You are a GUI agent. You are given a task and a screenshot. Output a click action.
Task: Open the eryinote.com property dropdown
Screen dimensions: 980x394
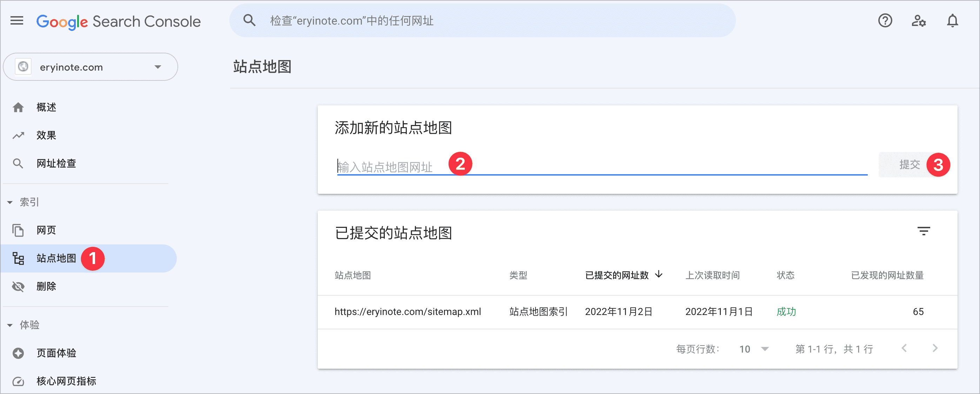coord(90,67)
